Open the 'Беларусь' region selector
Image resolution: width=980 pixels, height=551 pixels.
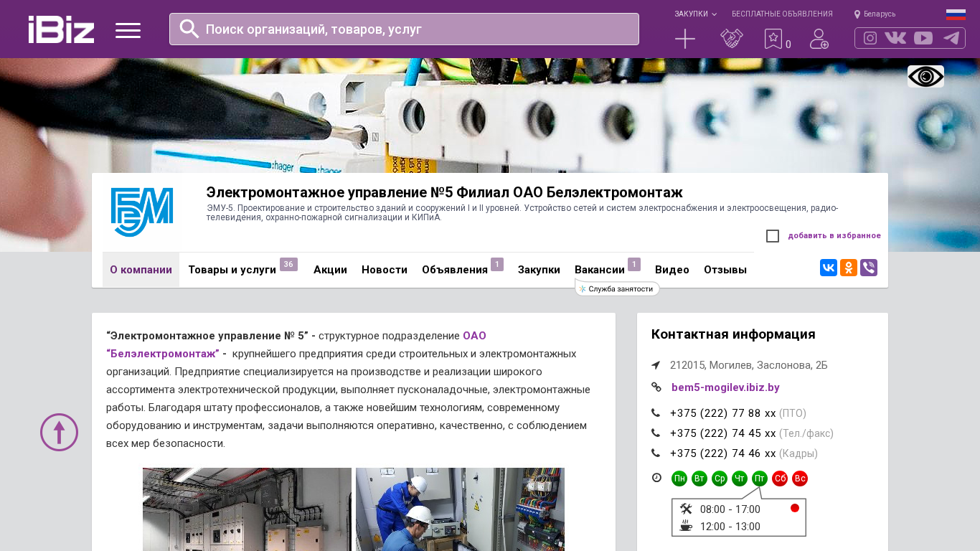point(880,14)
